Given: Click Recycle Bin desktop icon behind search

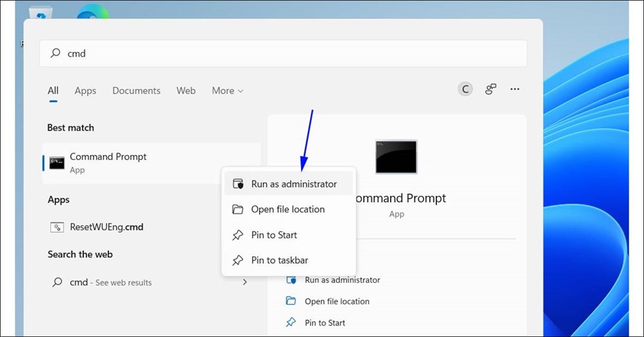Looking at the screenshot, I should coord(41,12).
